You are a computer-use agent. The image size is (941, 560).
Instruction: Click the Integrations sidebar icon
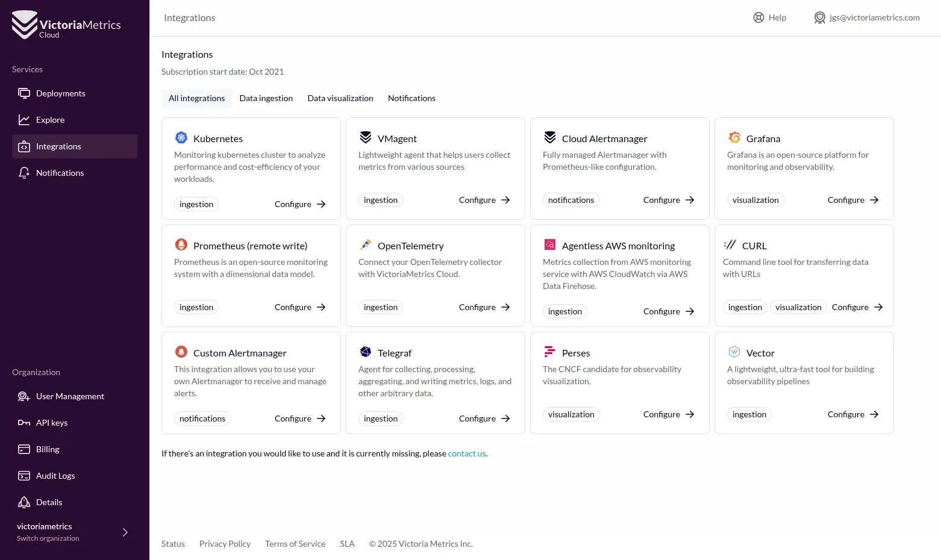(24, 146)
